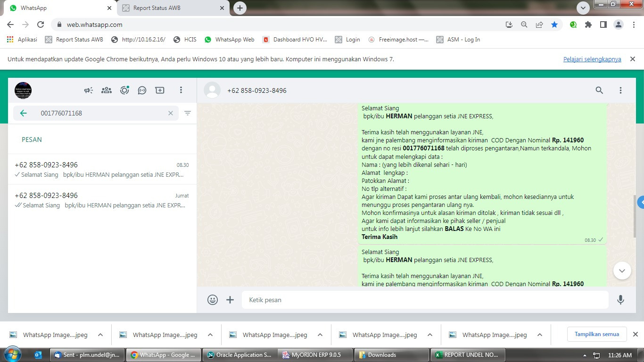Dismiss the Chrome update notice
Viewport: 644px width, 362px height.
[633, 59]
